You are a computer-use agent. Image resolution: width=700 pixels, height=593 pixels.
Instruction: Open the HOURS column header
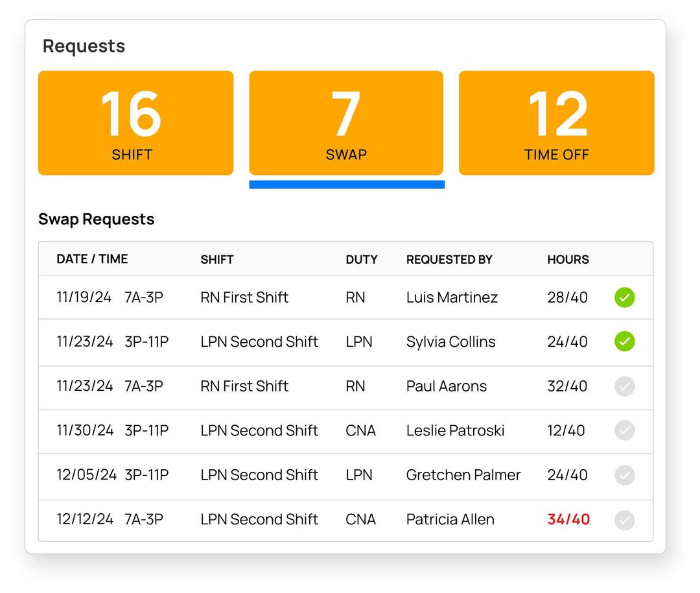567,259
